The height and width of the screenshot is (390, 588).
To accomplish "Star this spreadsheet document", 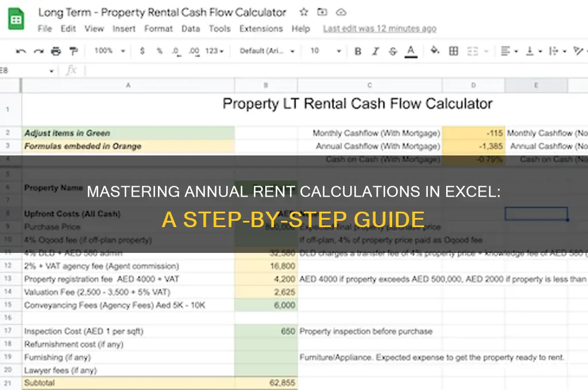I will click(x=304, y=12).
